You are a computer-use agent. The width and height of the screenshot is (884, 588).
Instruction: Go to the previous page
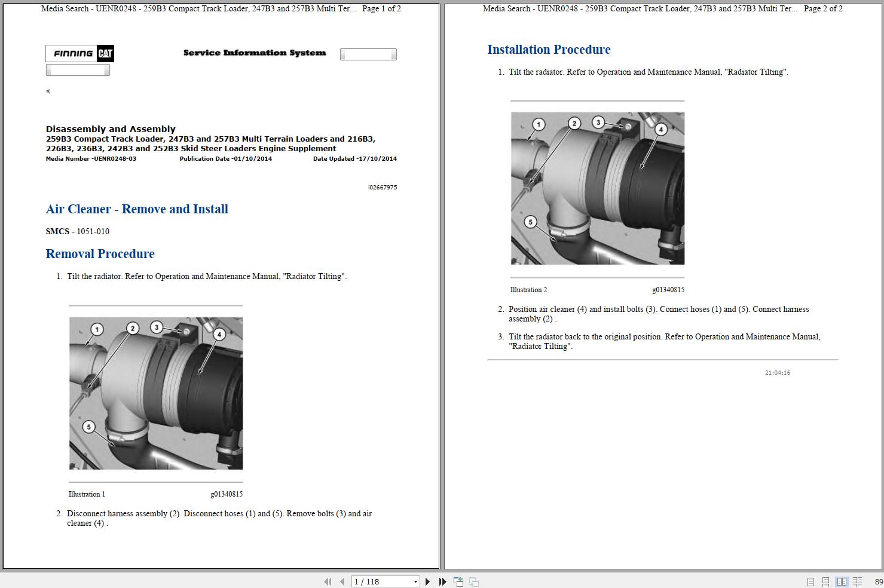coord(341,581)
